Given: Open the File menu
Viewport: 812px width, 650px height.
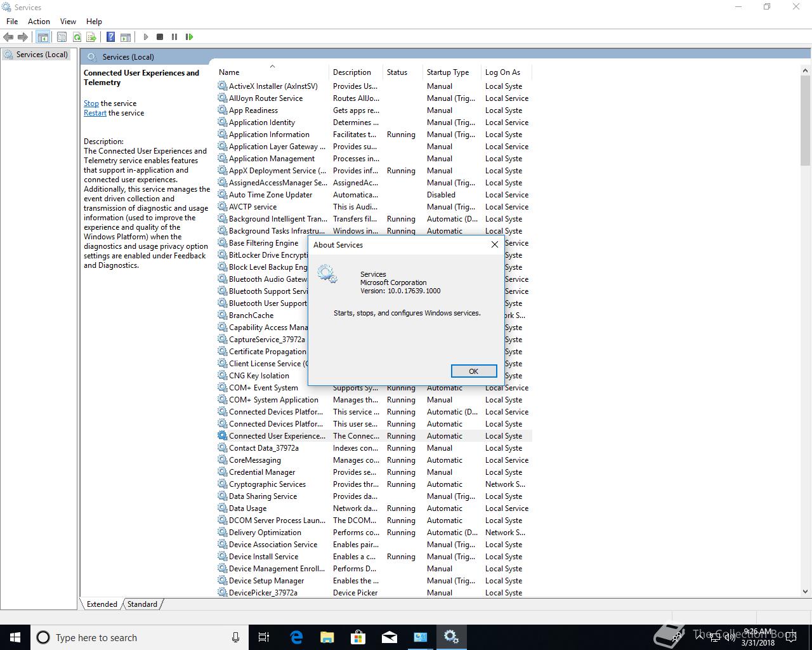Looking at the screenshot, I should (12, 21).
